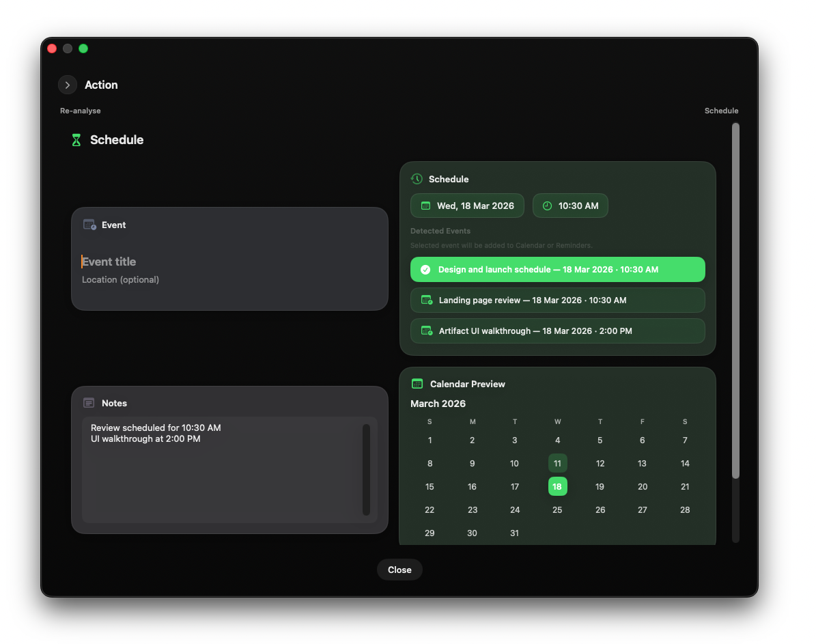Click the Re-analyse option
Image resolution: width=816 pixels, height=644 pixels.
[x=80, y=111]
